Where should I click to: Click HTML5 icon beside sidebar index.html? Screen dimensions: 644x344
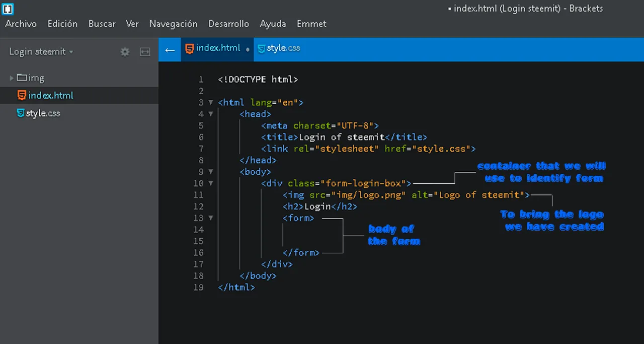click(22, 95)
